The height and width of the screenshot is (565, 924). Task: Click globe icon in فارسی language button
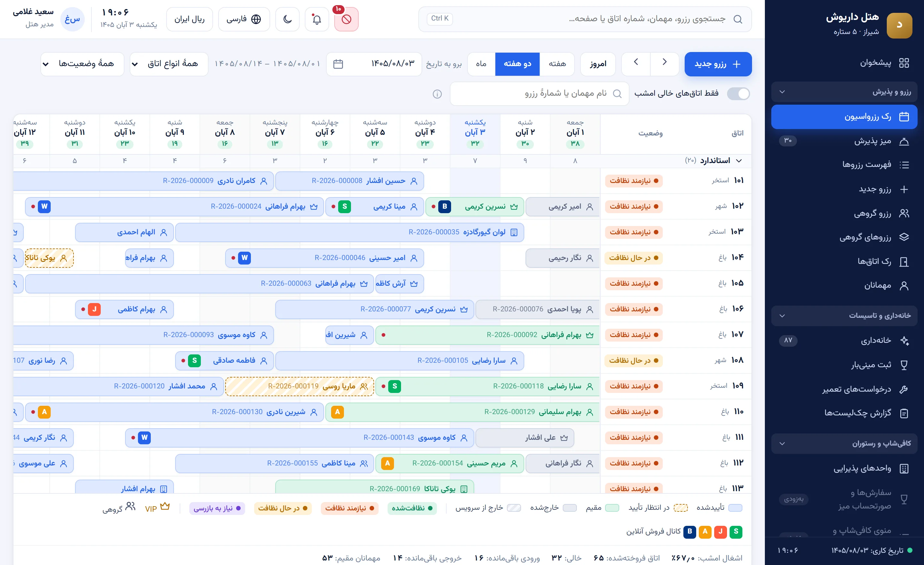[x=256, y=19]
